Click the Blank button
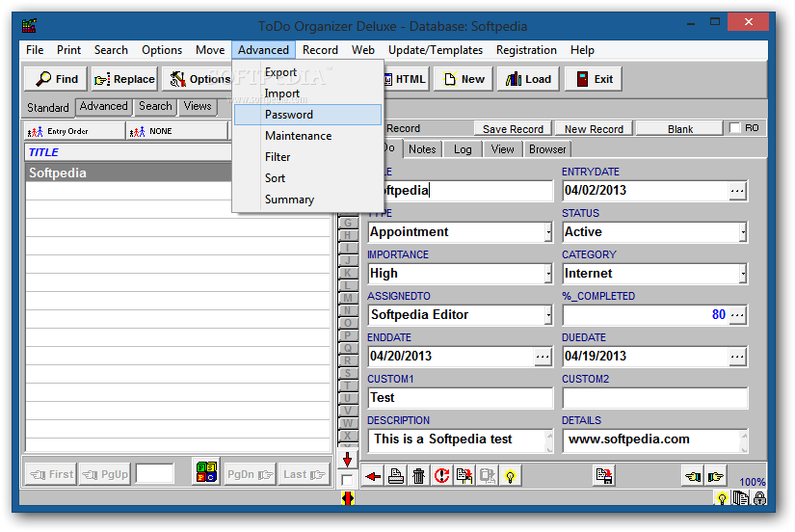Screen dimensions: 795x532 [680, 129]
